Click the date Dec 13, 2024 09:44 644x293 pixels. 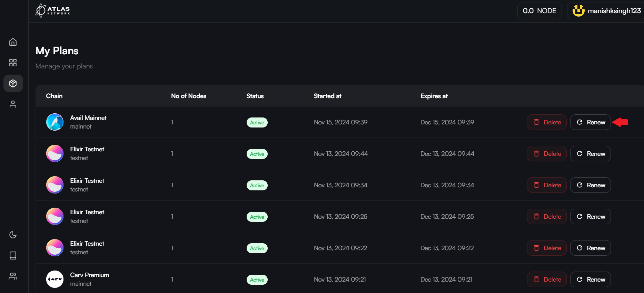pos(447,154)
